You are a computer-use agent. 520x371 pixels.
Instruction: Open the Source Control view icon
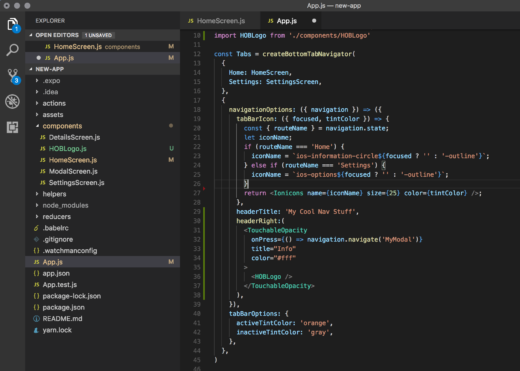tap(13, 76)
